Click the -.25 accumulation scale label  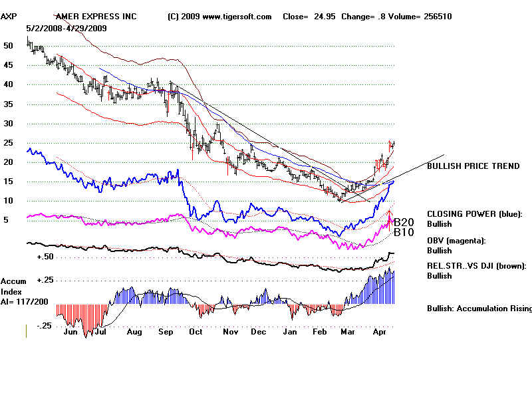coord(45,326)
